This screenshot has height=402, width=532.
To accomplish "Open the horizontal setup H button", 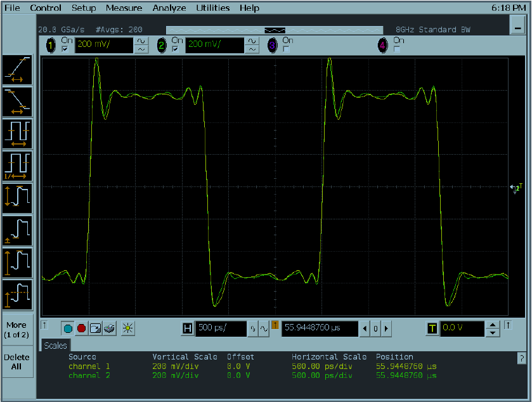I will pyautogui.click(x=187, y=328).
